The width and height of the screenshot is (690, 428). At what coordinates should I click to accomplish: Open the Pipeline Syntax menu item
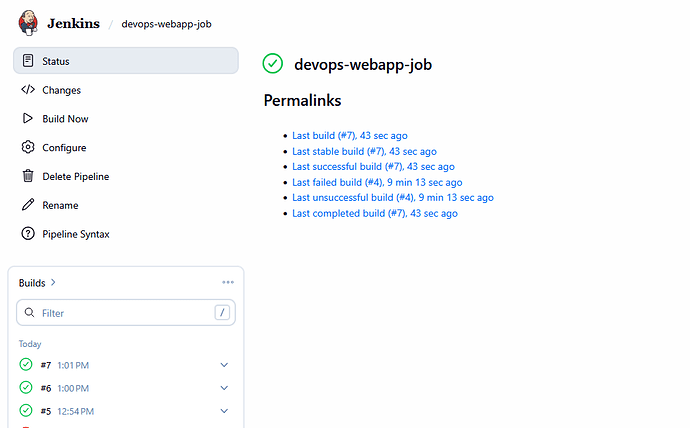pyautogui.click(x=76, y=234)
